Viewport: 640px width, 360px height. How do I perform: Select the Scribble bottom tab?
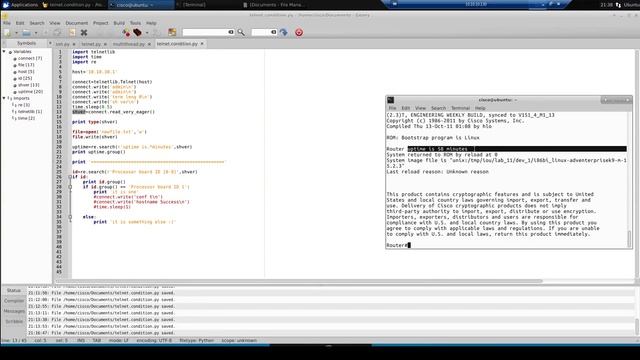click(13, 322)
